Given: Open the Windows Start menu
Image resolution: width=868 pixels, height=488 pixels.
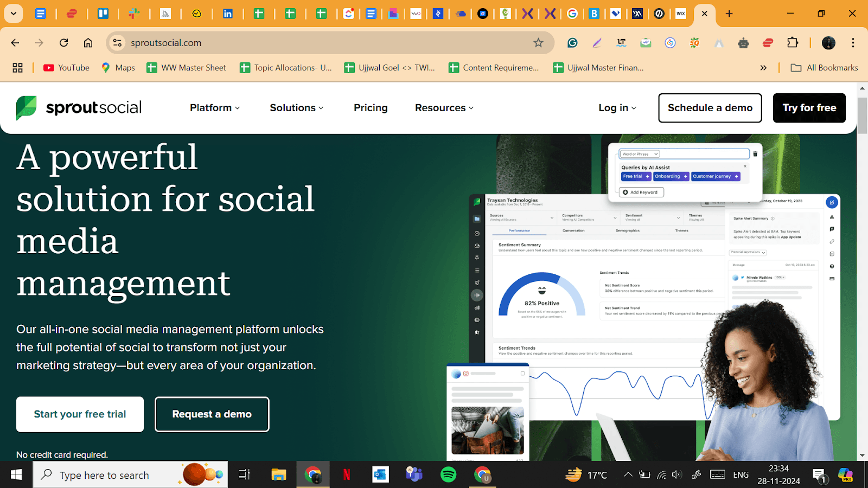Looking at the screenshot, I should pyautogui.click(x=16, y=475).
